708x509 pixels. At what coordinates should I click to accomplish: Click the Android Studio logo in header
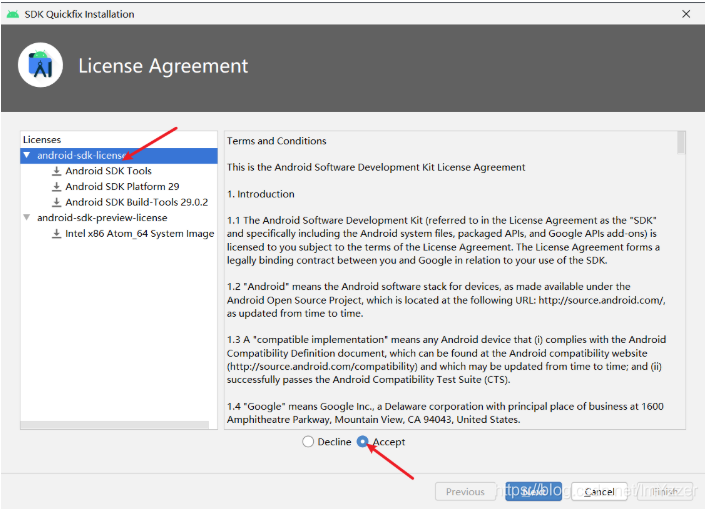tap(40, 65)
